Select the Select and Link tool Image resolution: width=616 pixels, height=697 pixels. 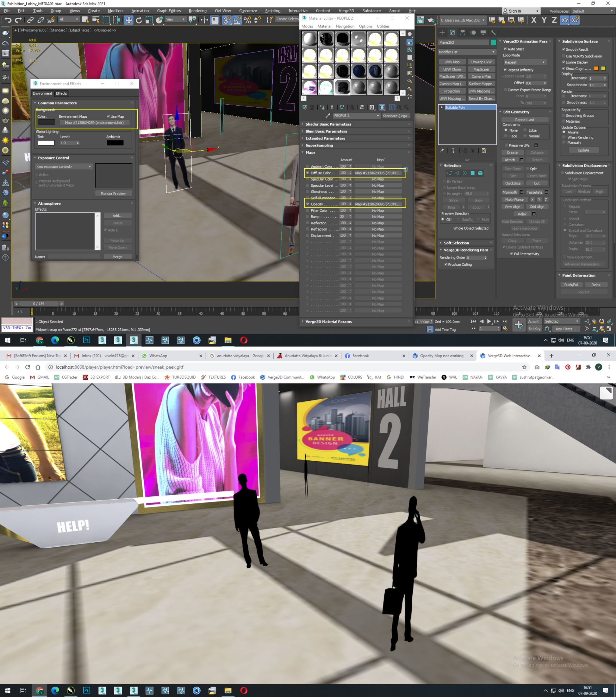tap(30, 20)
